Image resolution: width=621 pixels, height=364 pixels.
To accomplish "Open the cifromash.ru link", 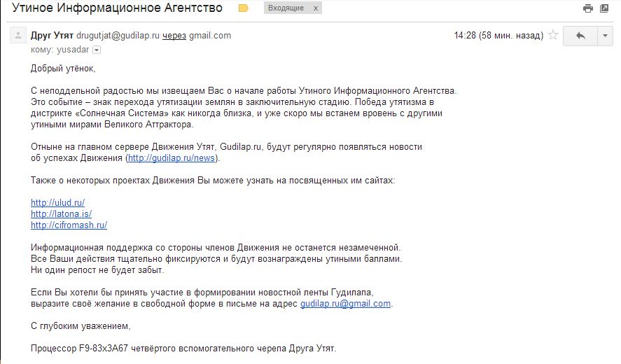I will point(69,225).
